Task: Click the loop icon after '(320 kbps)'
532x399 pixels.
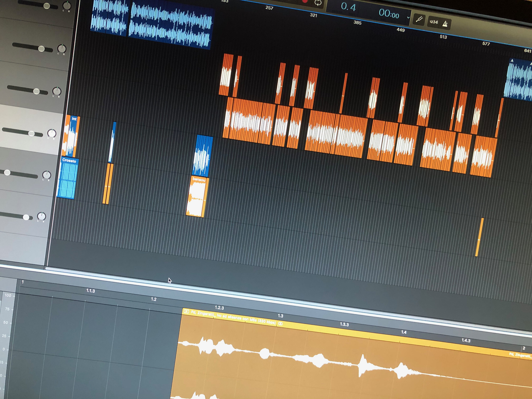Action: pos(280,324)
